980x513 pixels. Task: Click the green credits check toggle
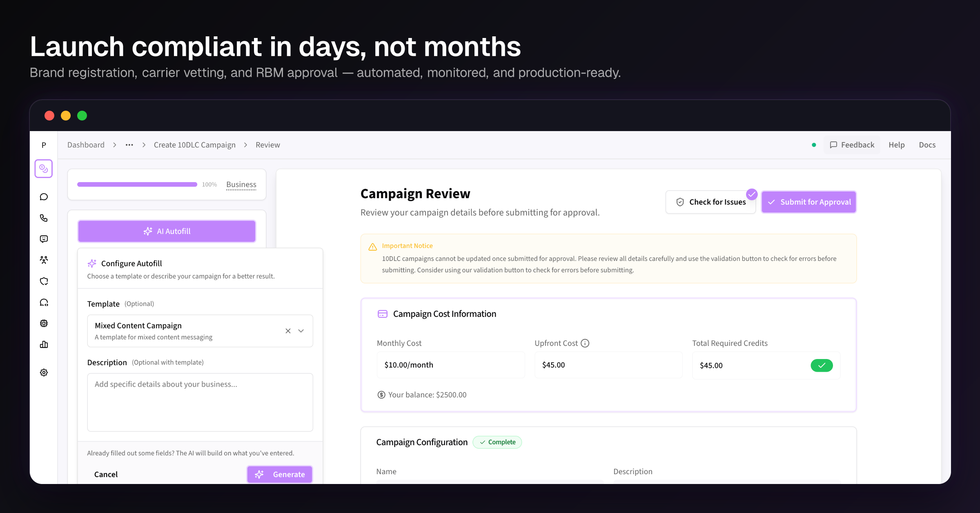(x=821, y=365)
